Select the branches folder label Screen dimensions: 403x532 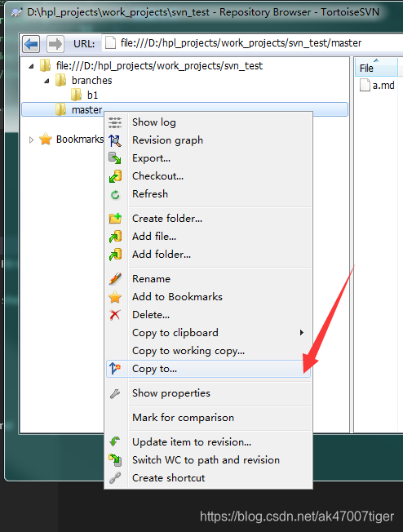point(91,81)
